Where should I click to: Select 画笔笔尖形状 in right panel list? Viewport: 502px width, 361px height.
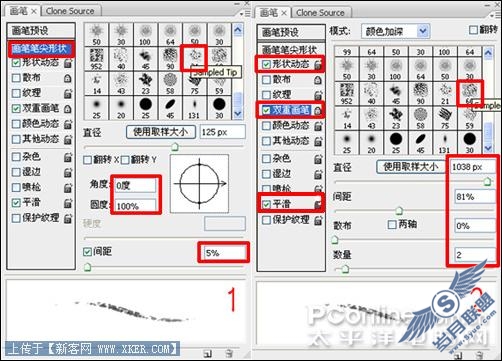(x=289, y=50)
